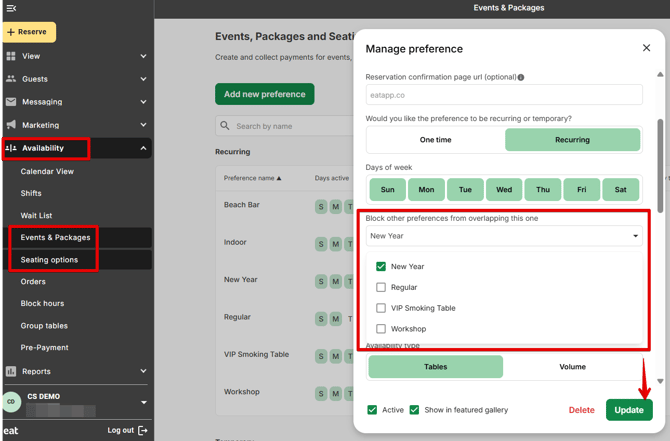670x441 pixels.
Task: Click the CS DEMO avatar circle
Action: point(12,402)
